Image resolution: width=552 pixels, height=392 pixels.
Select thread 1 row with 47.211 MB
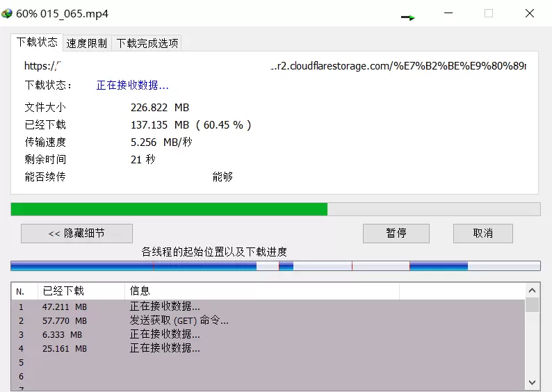pyautogui.click(x=268, y=307)
